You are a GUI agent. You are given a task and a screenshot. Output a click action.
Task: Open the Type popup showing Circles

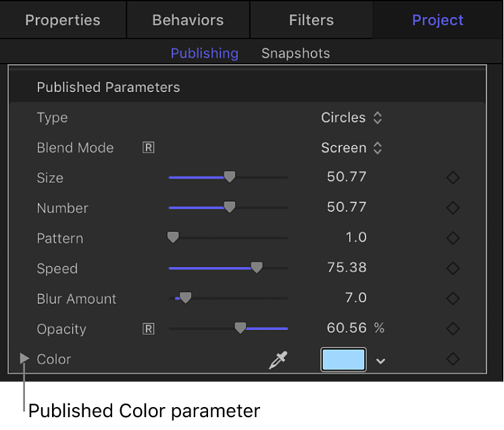coord(351,118)
